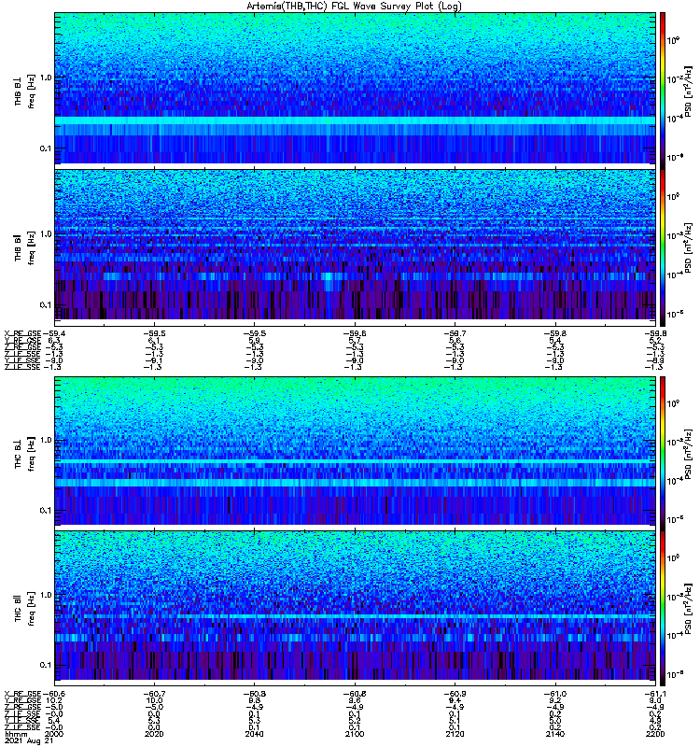
Task: Click the 'hhmm' time axis label
Action: [16, 734]
